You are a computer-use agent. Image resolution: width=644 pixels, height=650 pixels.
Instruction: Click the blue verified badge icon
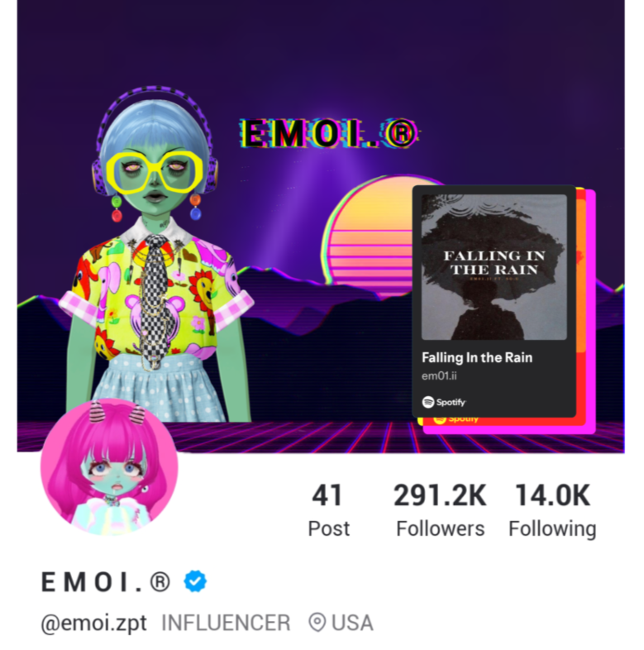(x=195, y=581)
